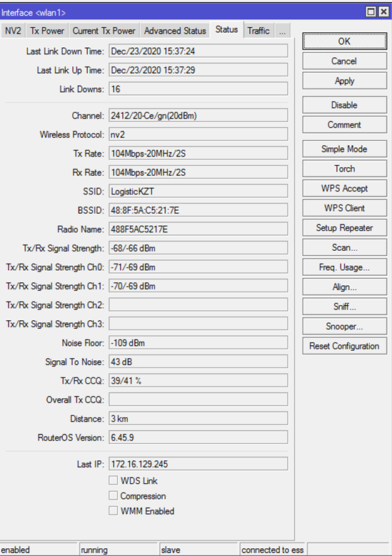
Task: Toggle the WMM Enabled checkbox
Action: pyautogui.click(x=114, y=510)
